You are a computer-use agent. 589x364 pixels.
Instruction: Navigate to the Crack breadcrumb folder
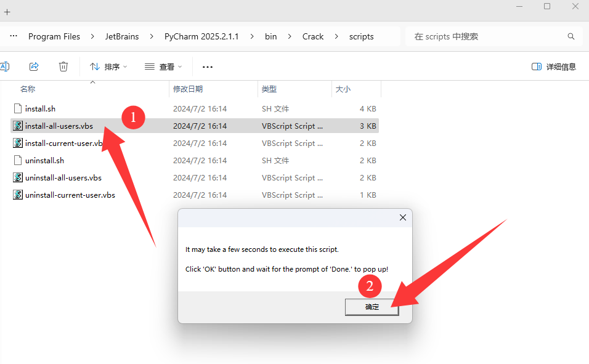click(x=313, y=36)
